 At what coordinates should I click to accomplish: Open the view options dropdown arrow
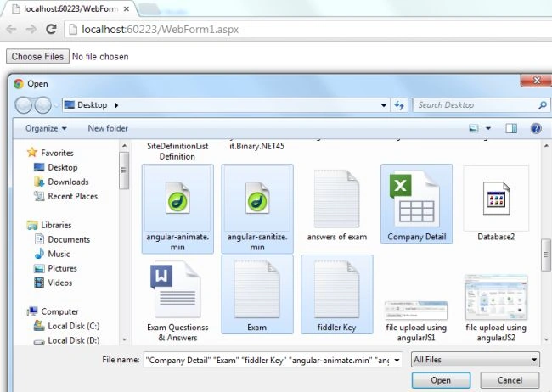(x=488, y=128)
